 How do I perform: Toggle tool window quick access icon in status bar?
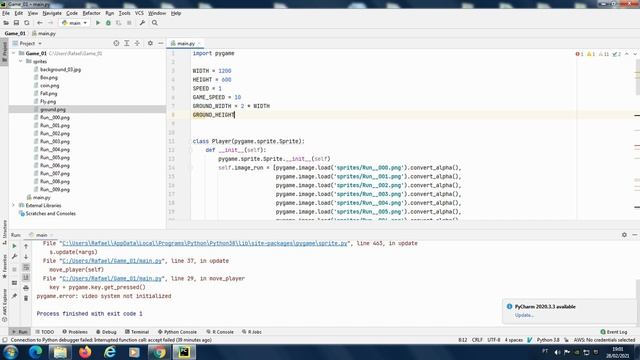[x=4, y=340]
